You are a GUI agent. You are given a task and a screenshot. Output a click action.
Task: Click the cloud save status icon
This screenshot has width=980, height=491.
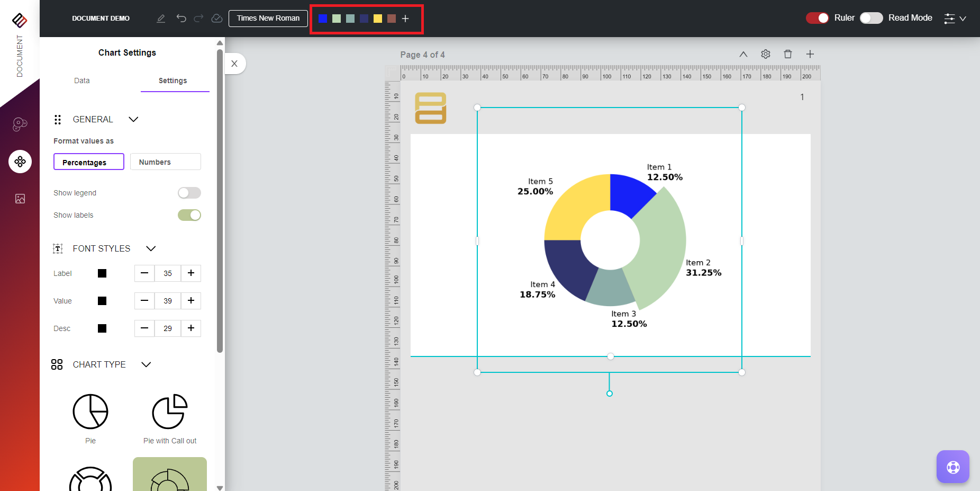(x=217, y=19)
